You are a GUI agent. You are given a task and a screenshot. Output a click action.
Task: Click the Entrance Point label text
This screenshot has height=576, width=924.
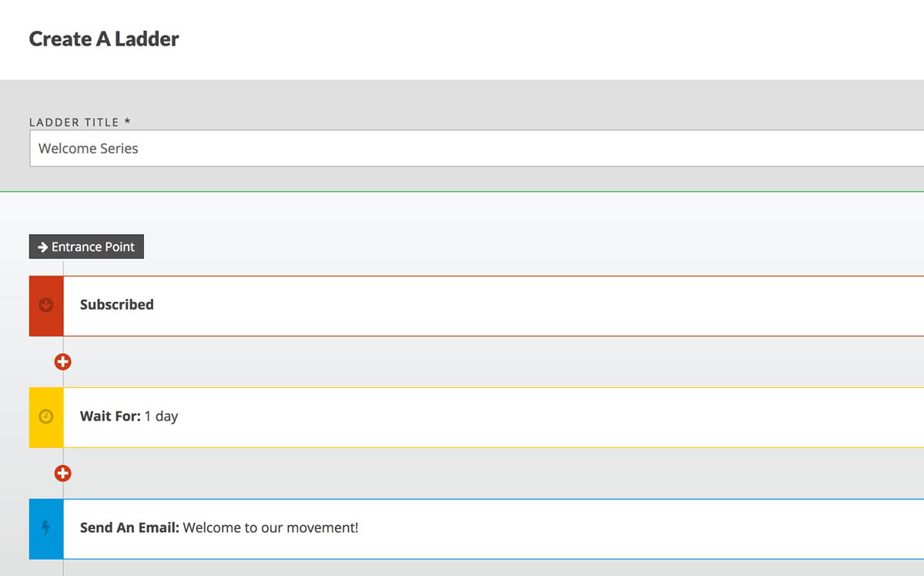click(x=93, y=247)
